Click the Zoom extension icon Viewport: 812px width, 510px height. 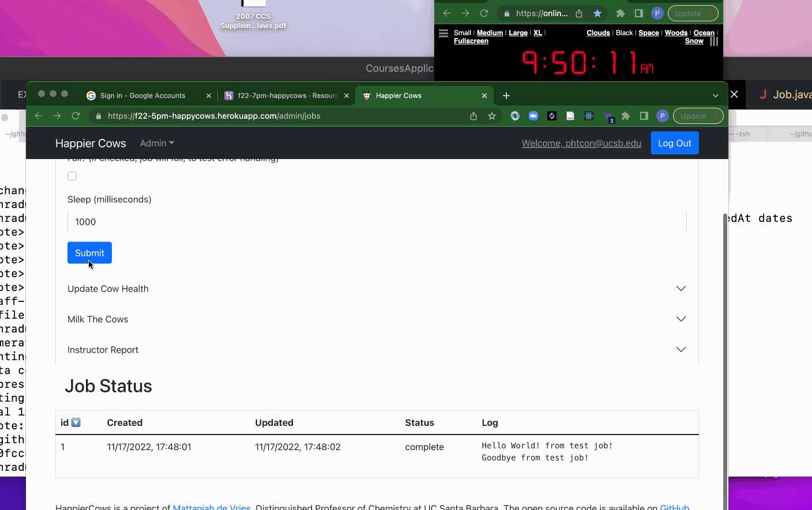click(x=533, y=115)
